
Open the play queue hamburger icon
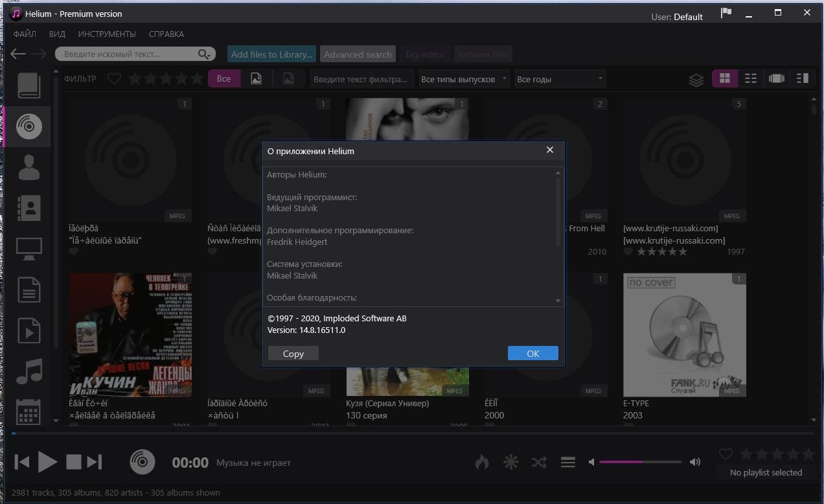point(568,462)
